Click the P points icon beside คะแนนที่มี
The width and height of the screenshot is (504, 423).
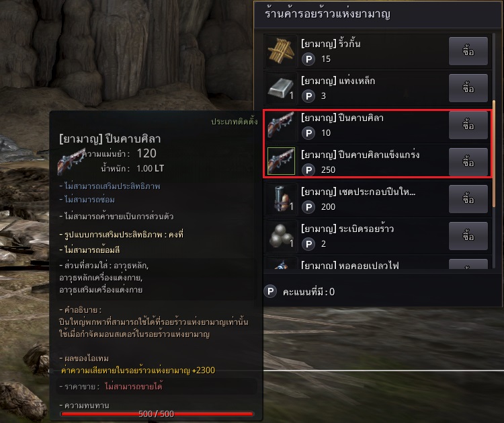click(x=270, y=291)
